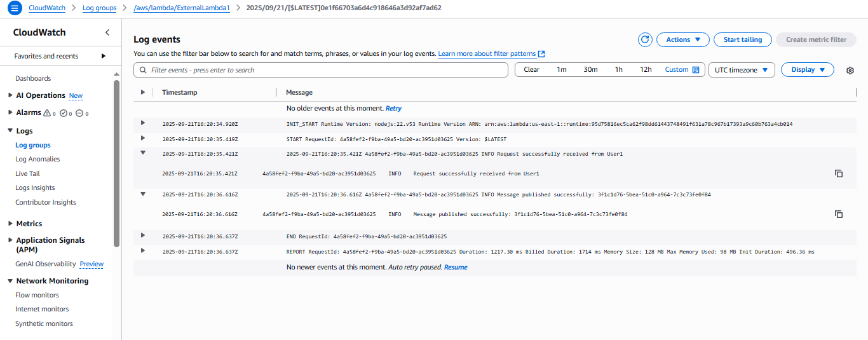The image size is (868, 340).
Task: Expand the Alarms section
Action: tap(10, 112)
